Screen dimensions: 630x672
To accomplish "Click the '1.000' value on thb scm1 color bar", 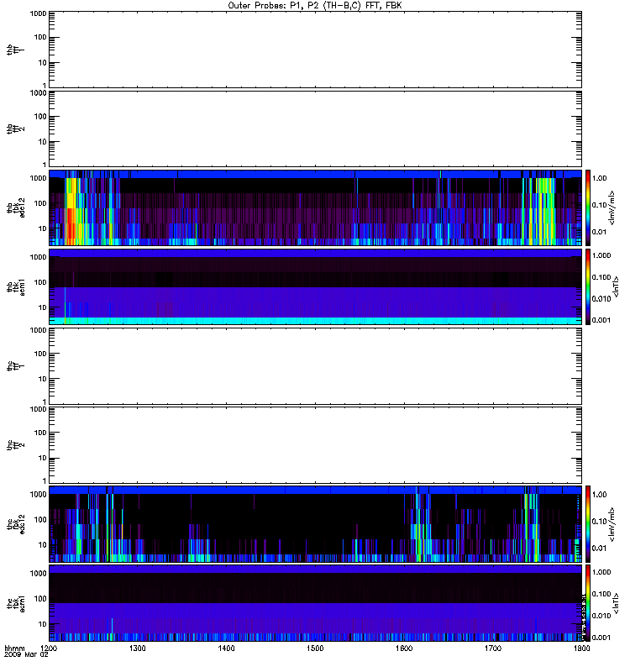I will (601, 255).
